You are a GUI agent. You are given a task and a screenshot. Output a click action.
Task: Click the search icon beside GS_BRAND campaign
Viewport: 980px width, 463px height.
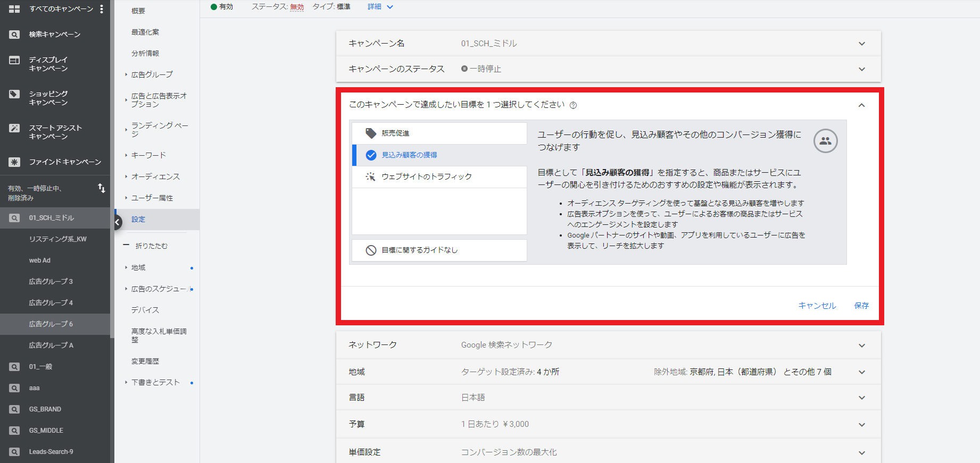14,409
